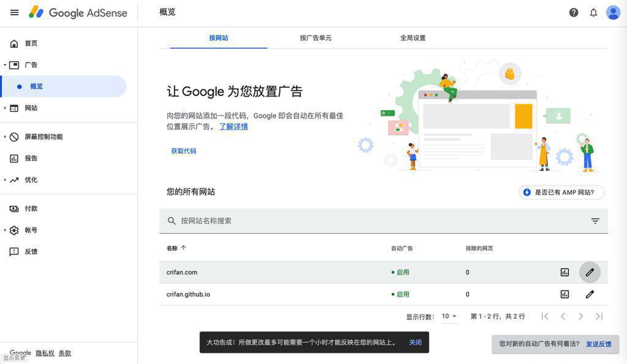Switch to the 全局设置 tab
The image size is (627, 364).
413,38
